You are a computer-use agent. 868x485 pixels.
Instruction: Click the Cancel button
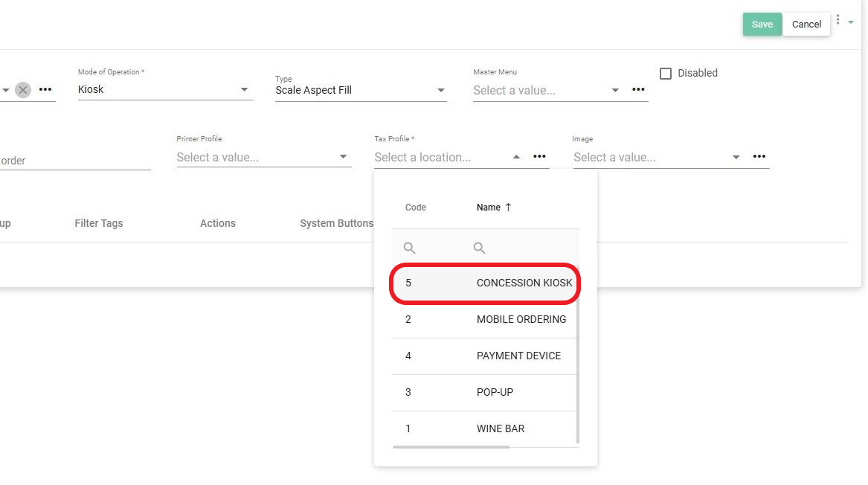pos(806,24)
